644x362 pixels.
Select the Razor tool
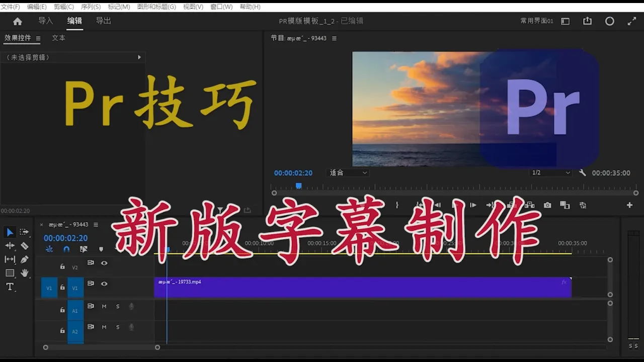coord(24,246)
